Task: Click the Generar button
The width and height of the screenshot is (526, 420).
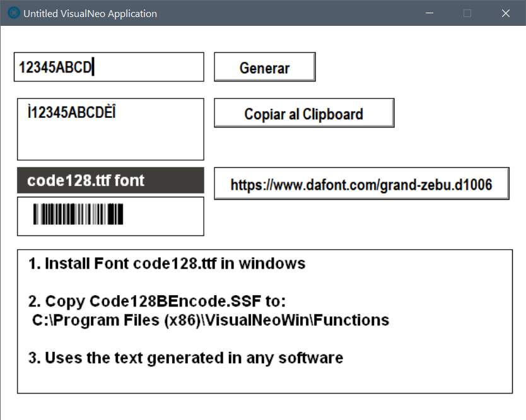Action: coord(265,67)
